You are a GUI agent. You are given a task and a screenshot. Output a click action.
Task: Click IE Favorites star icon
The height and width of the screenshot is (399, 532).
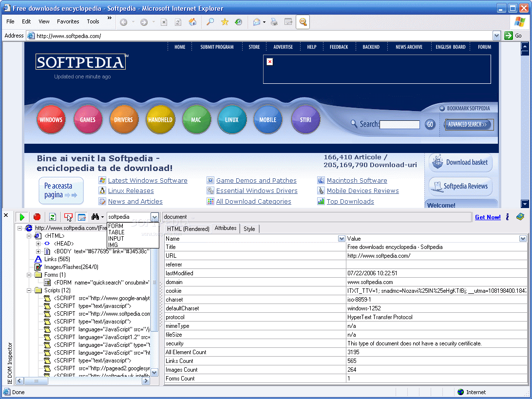225,22
